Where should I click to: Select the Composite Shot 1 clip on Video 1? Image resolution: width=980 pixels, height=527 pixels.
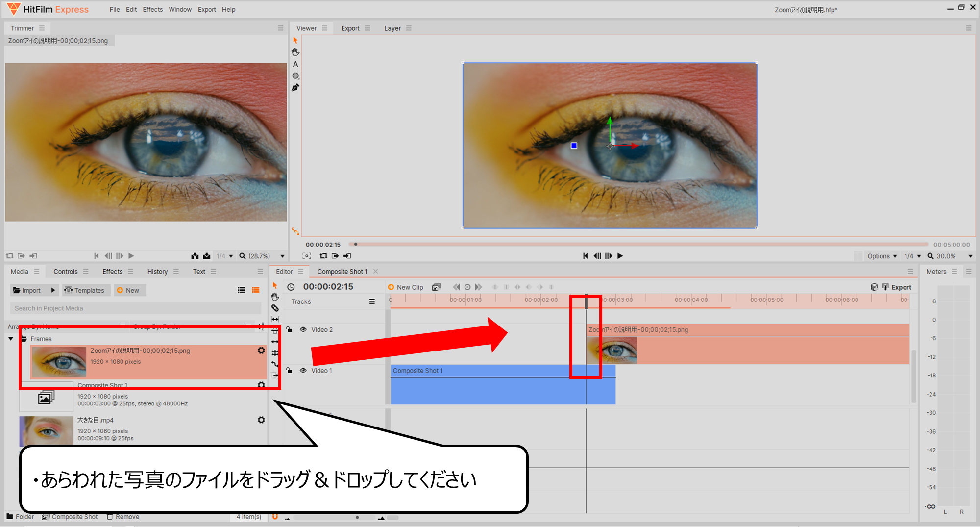[503, 384]
